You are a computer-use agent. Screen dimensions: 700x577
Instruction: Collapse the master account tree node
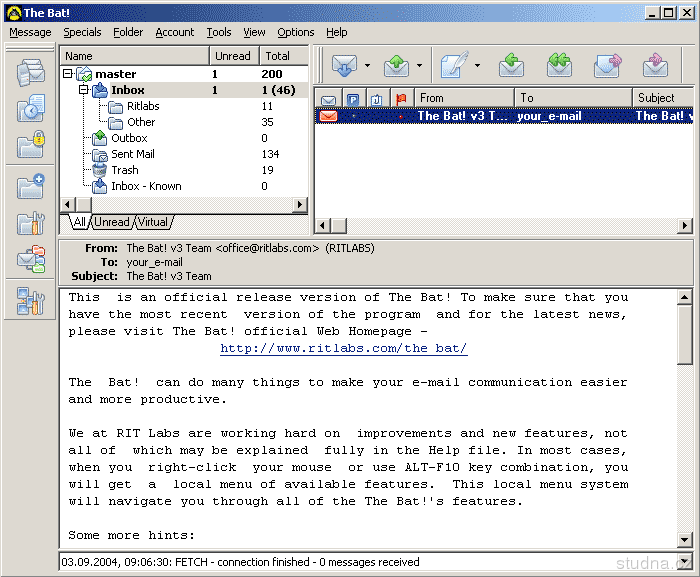[67, 74]
